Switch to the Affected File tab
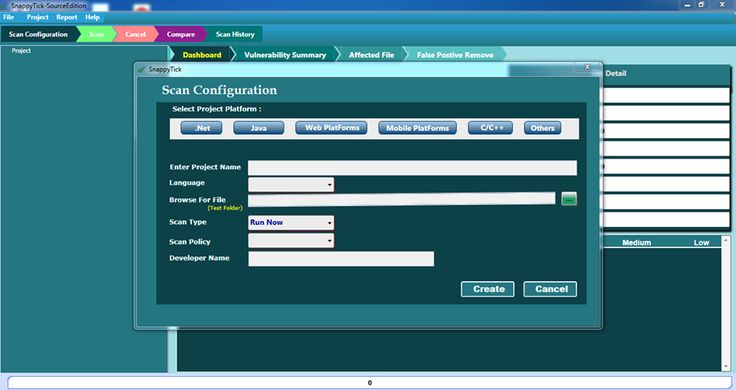 (x=371, y=55)
